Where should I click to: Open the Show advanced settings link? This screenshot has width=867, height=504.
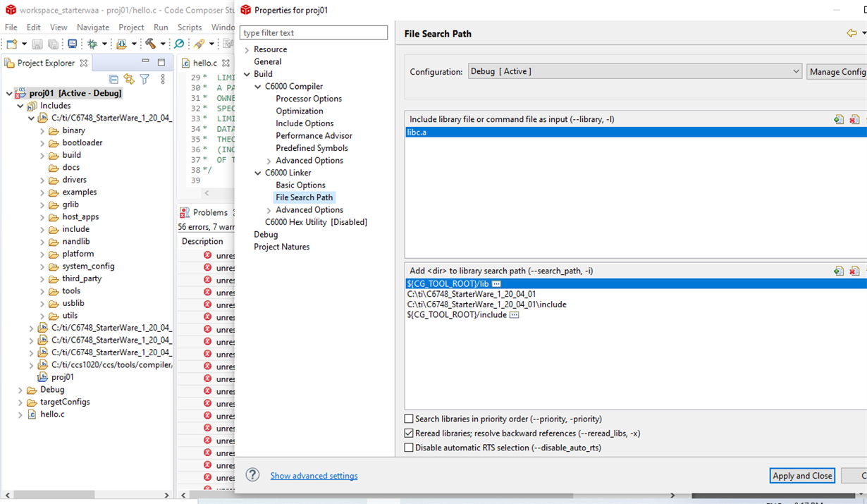pyautogui.click(x=314, y=476)
